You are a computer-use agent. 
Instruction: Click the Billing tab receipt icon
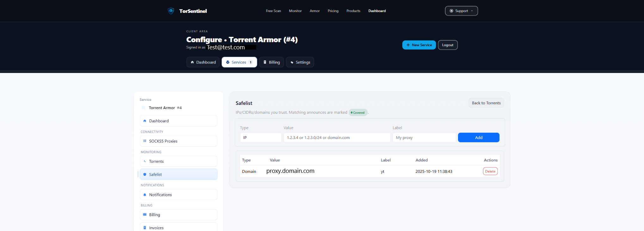(265, 62)
